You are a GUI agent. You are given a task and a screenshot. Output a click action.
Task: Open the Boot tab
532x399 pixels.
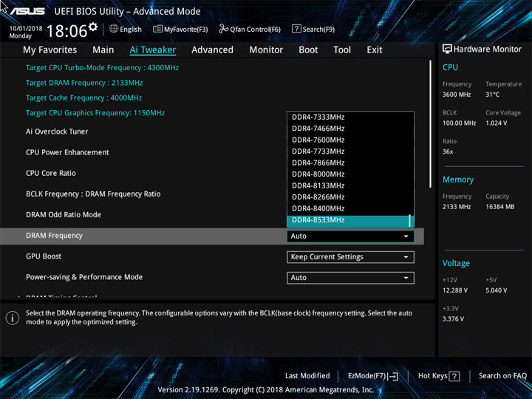pyautogui.click(x=308, y=50)
